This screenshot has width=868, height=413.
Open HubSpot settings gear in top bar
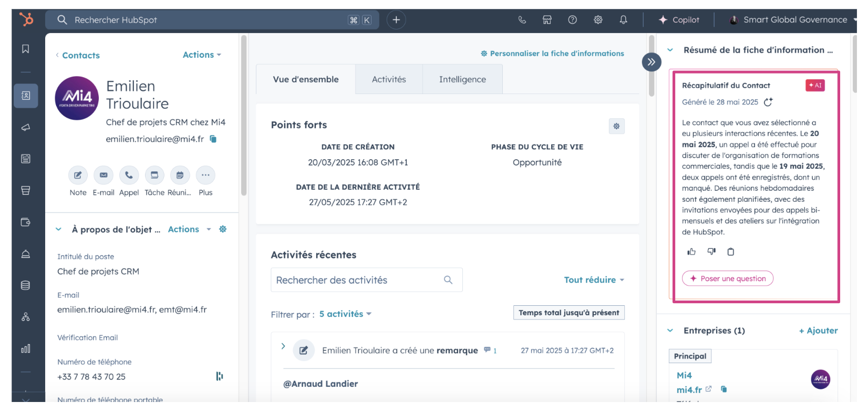pos(598,20)
